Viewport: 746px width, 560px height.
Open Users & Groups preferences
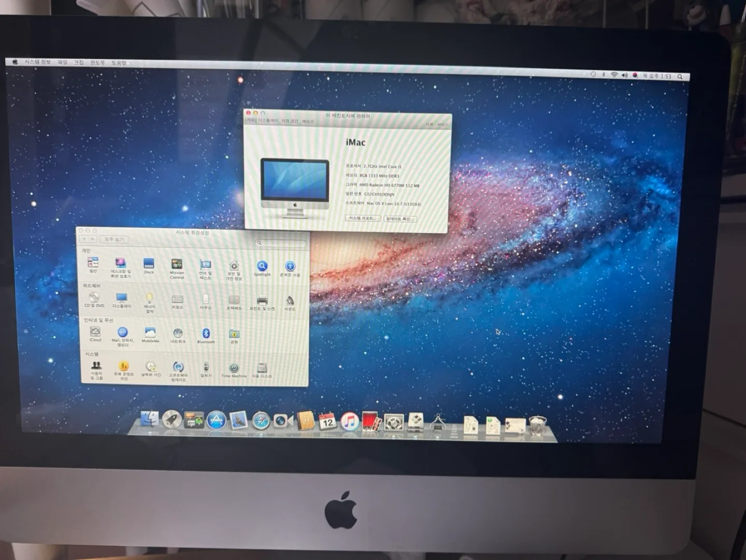(96, 370)
